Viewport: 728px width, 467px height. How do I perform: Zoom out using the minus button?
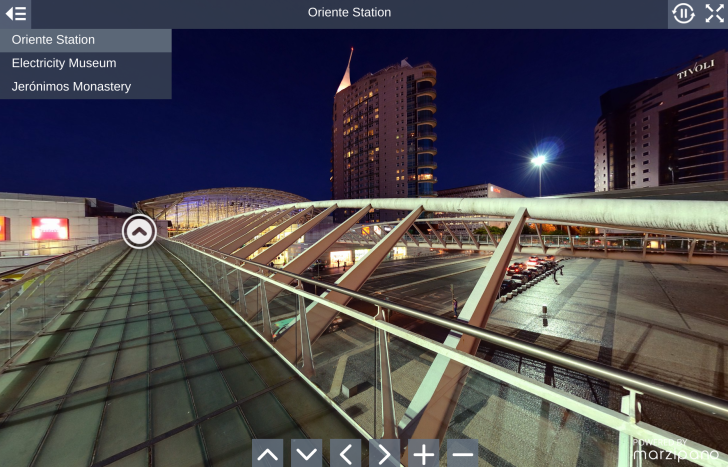pos(462,453)
